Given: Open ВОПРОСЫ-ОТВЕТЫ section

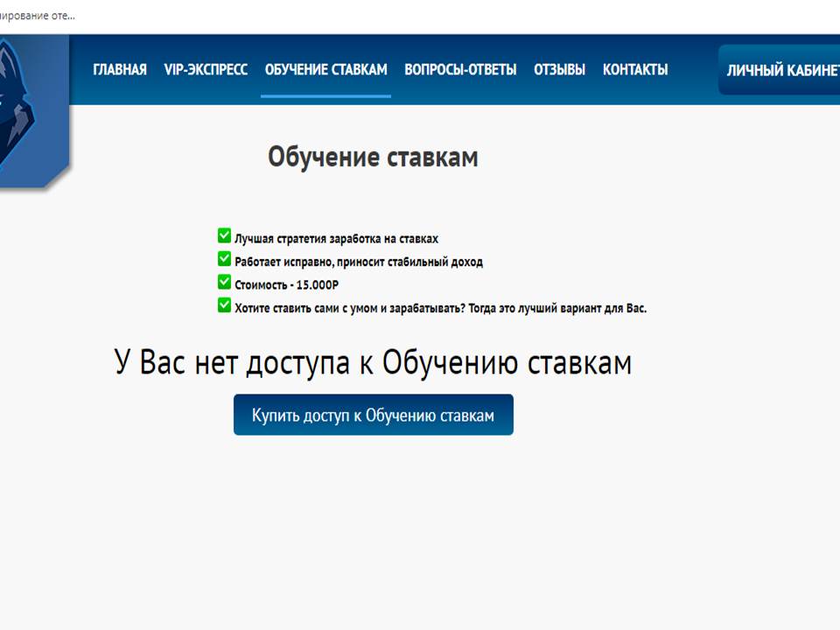Looking at the screenshot, I should point(460,70).
